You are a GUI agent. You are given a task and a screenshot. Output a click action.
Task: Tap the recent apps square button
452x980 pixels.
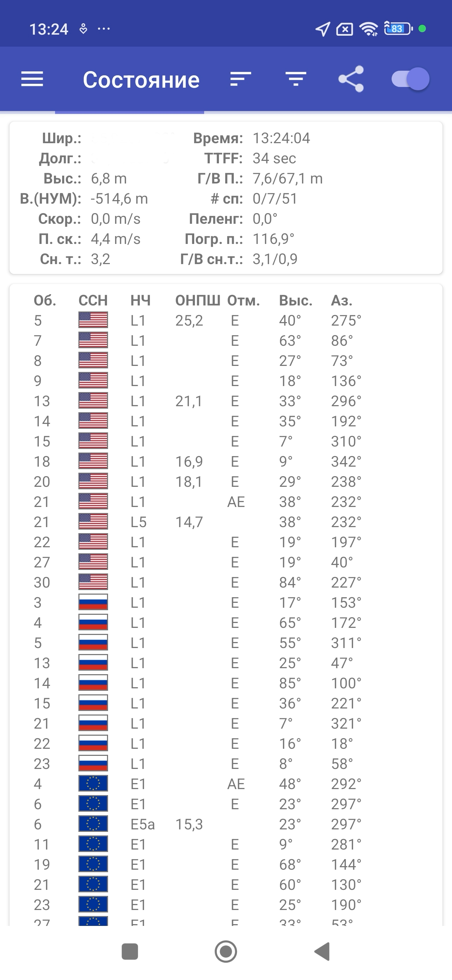pyautogui.click(x=130, y=951)
